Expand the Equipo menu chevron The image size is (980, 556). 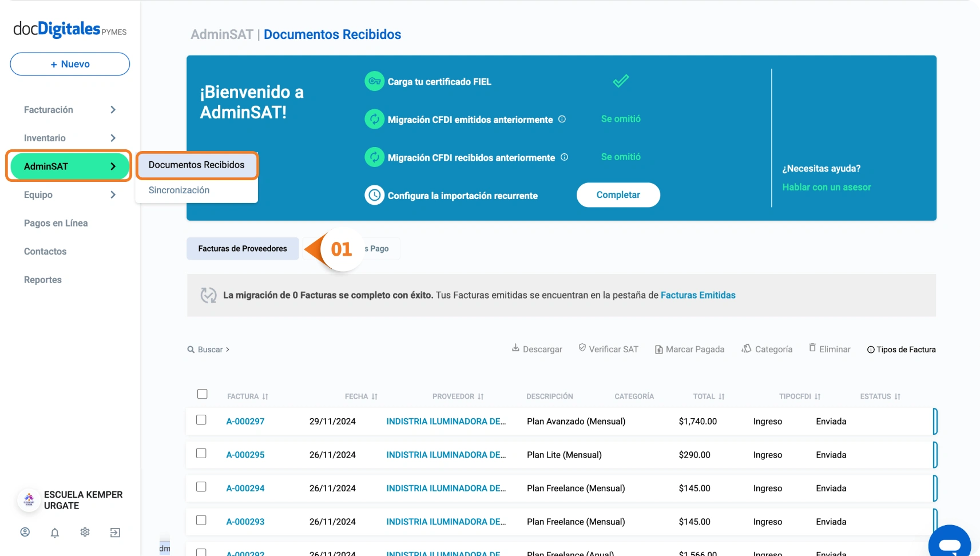click(x=113, y=194)
